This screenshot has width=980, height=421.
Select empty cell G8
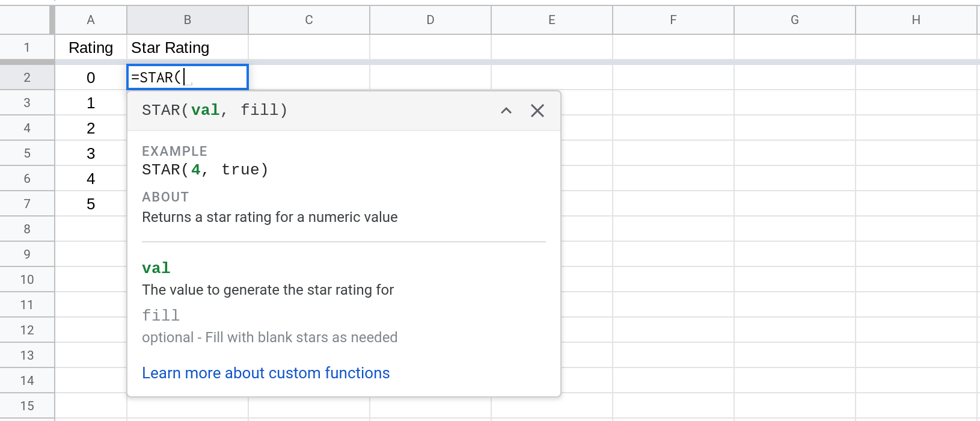[x=795, y=229]
